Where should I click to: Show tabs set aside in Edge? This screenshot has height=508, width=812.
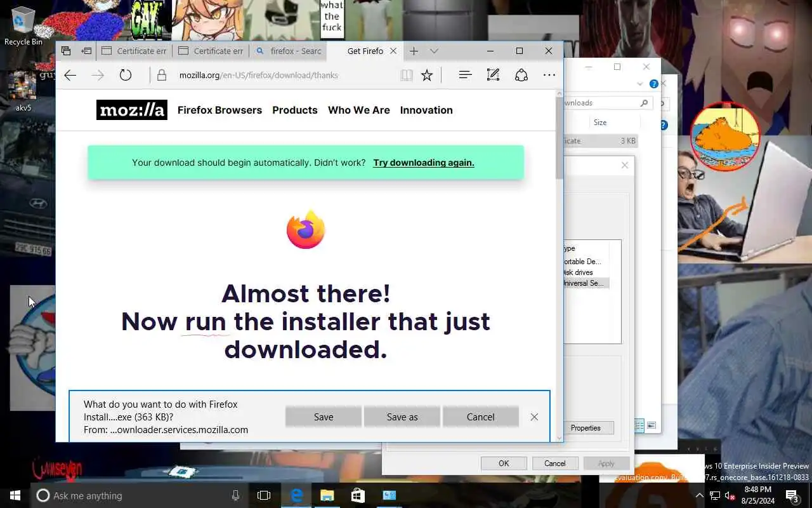point(66,51)
